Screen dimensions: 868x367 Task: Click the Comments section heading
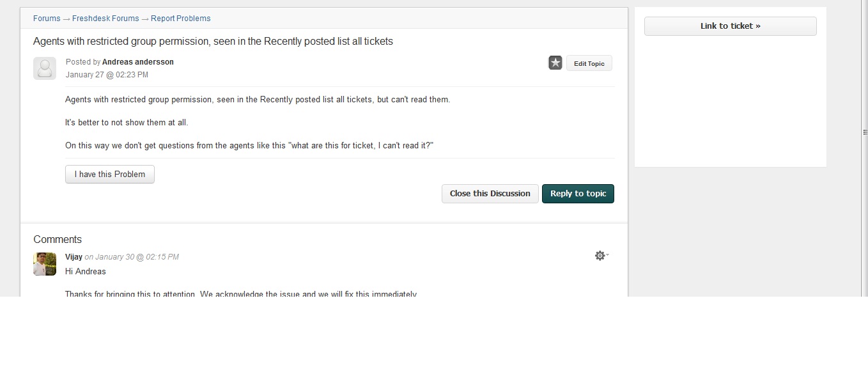(58, 240)
